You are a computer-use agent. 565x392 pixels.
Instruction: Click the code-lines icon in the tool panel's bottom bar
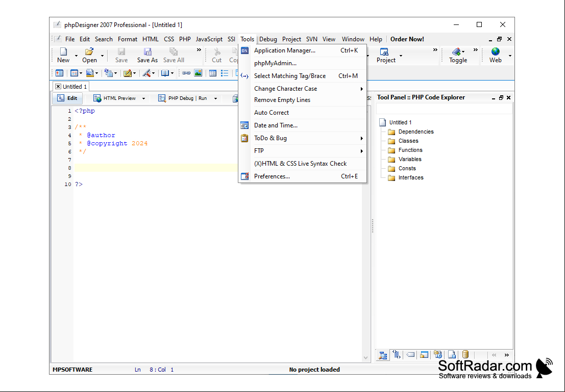click(x=397, y=355)
